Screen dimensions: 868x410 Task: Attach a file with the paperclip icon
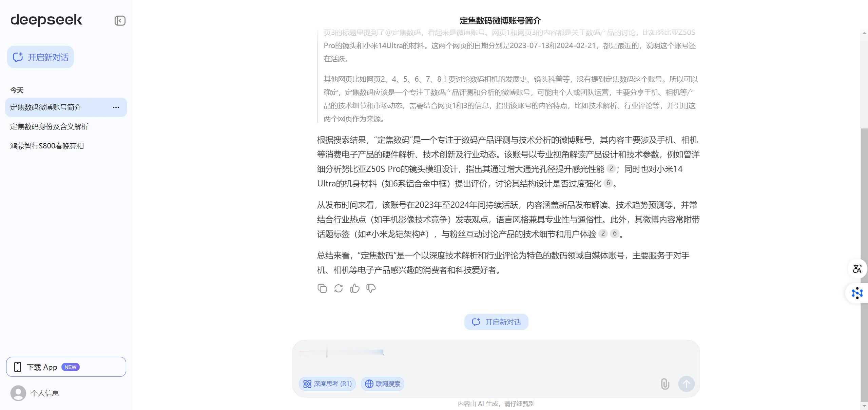[x=665, y=384]
